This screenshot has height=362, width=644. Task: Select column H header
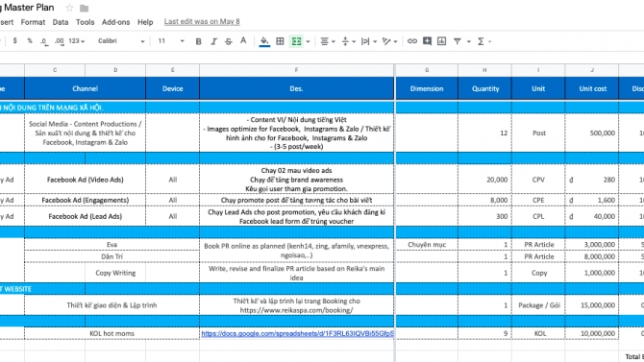(484, 70)
